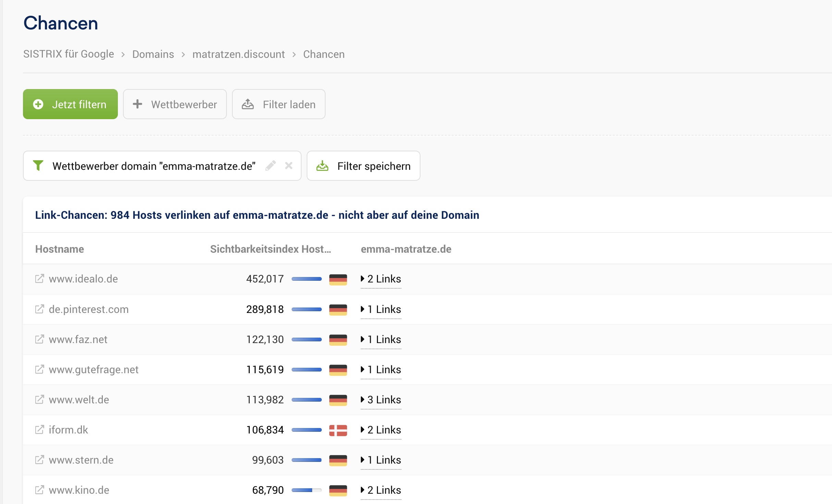Open external link icon for de.pinterest.com
The height and width of the screenshot is (504, 832).
(39, 309)
